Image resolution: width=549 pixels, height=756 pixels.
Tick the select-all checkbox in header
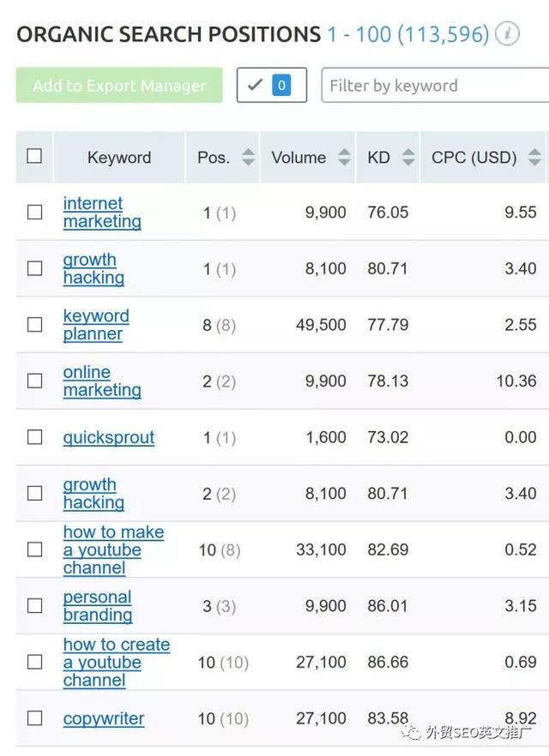click(34, 156)
